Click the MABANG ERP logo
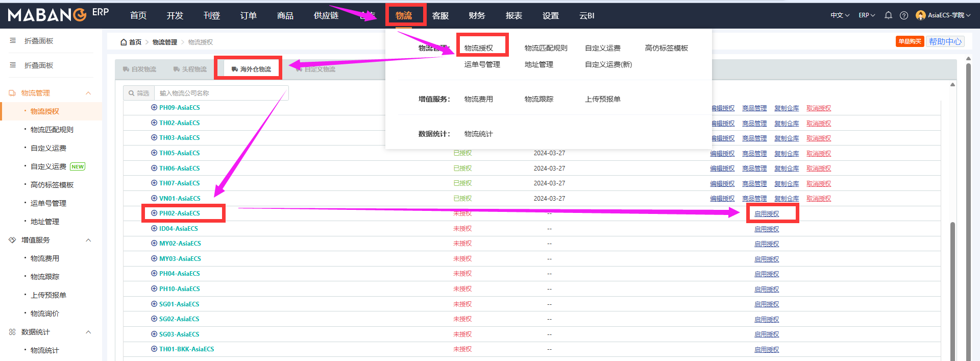The image size is (980, 361). pyautogui.click(x=58, y=14)
